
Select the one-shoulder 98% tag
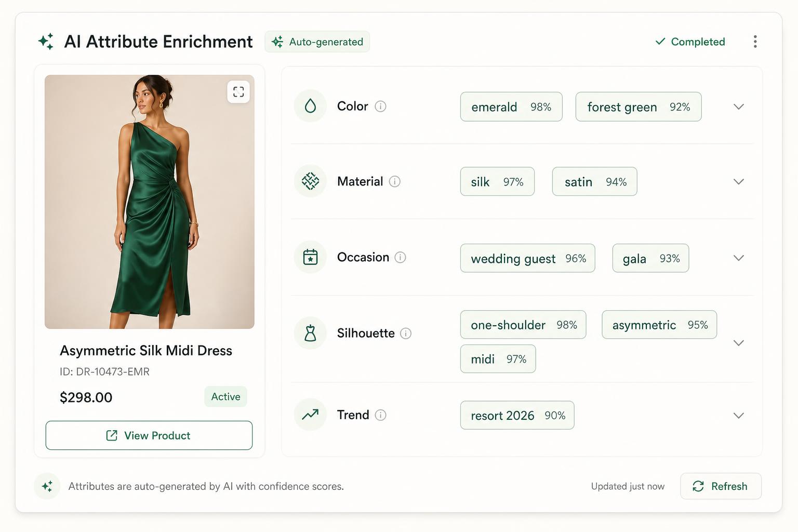pos(523,325)
